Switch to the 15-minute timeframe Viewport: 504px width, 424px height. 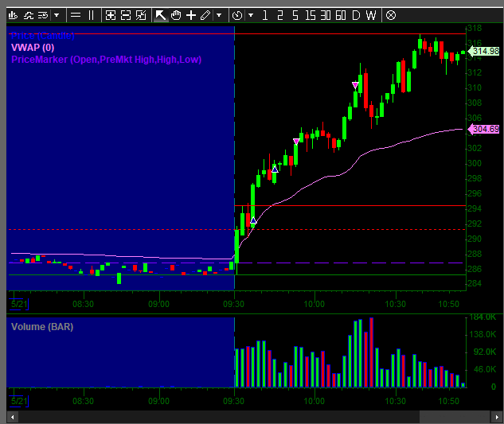tap(311, 15)
